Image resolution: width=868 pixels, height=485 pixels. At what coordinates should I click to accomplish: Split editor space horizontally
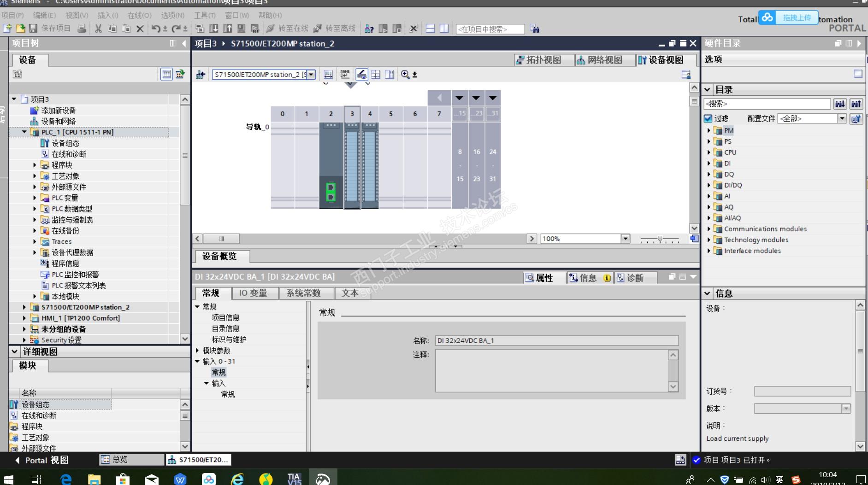tap(430, 29)
